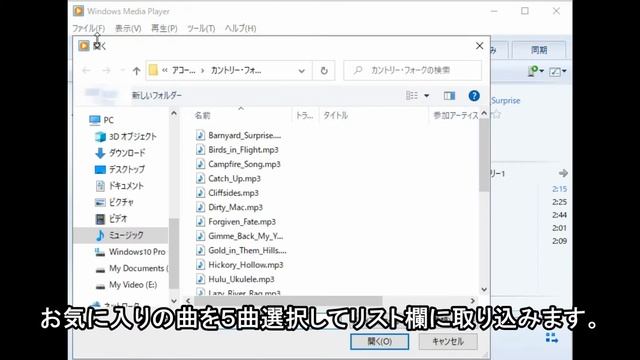Select the 2:44 track in playlist
Image resolution: width=640 pixels, height=360 pixels.
click(559, 215)
